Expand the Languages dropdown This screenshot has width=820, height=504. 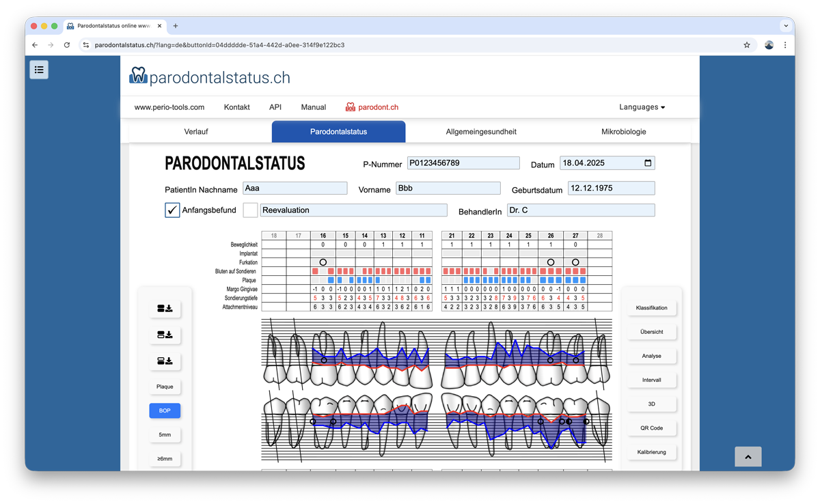coord(642,107)
